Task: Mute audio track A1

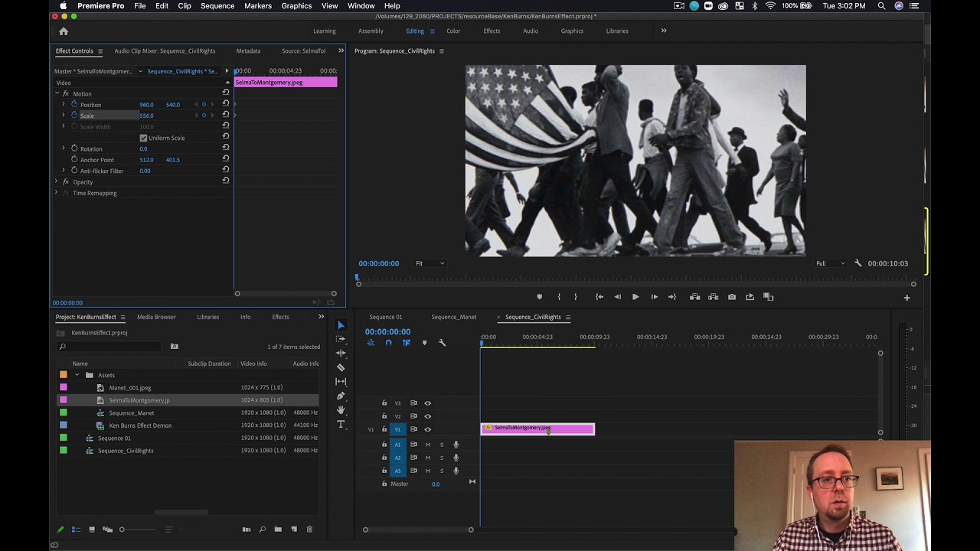Action: [x=428, y=445]
